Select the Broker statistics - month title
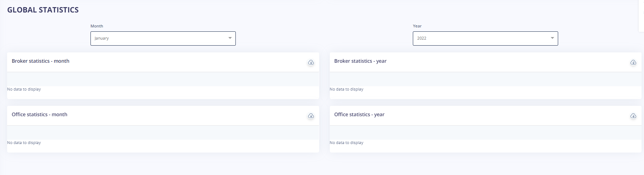The height and width of the screenshot is (175, 644). pyautogui.click(x=41, y=61)
